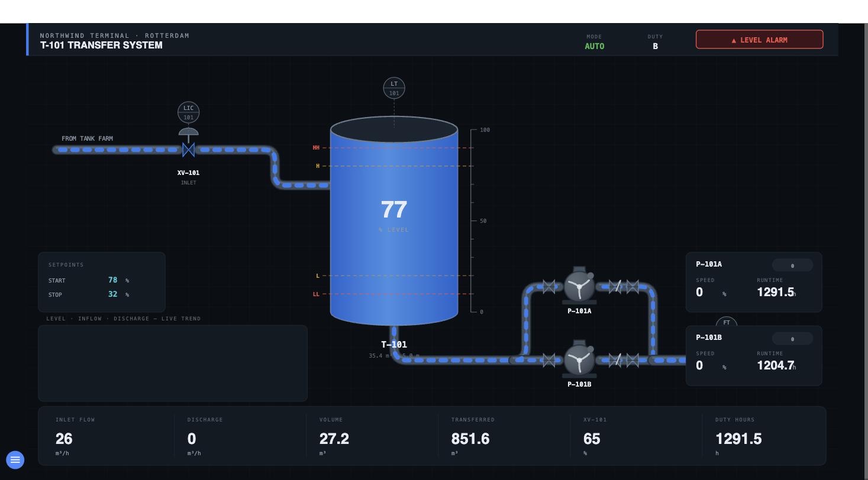The image size is (868, 480).
Task: Click the P-101A status pill
Action: [792, 265]
